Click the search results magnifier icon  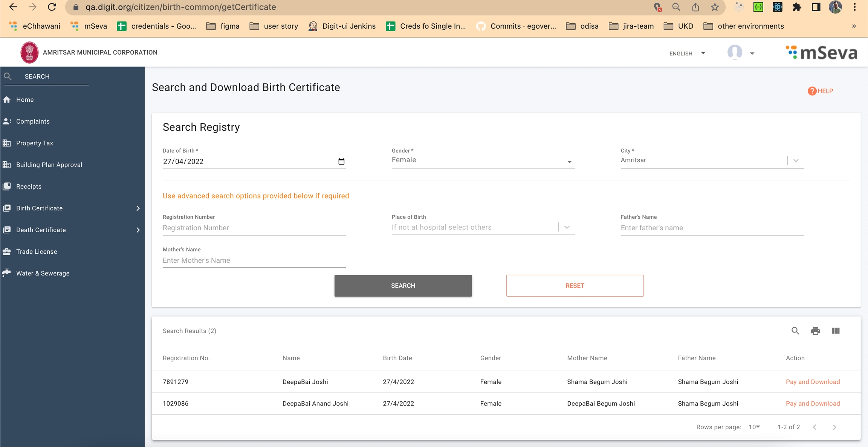click(x=795, y=331)
